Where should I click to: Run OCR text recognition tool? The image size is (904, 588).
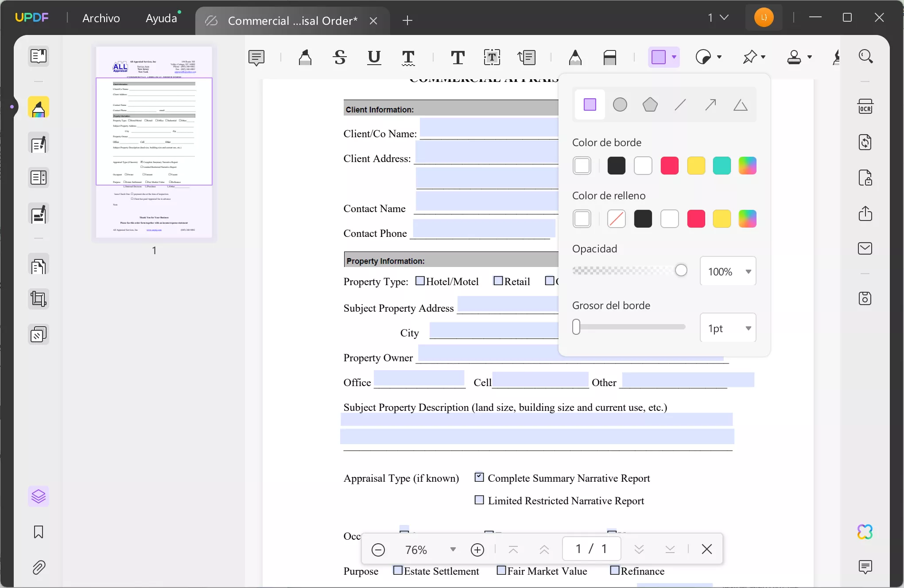tap(865, 107)
